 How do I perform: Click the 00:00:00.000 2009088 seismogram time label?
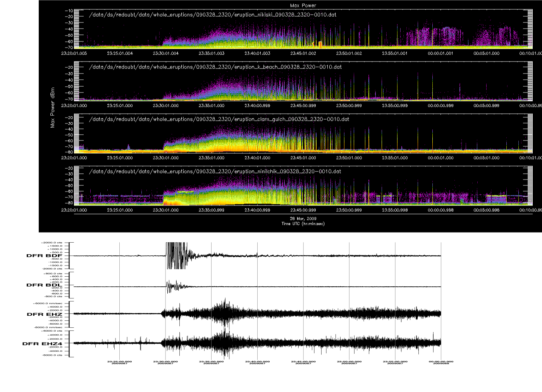coord(441,363)
